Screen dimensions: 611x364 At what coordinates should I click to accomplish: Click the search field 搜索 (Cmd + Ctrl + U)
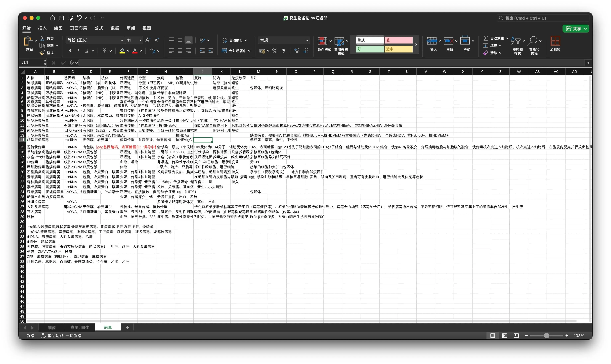(543, 18)
